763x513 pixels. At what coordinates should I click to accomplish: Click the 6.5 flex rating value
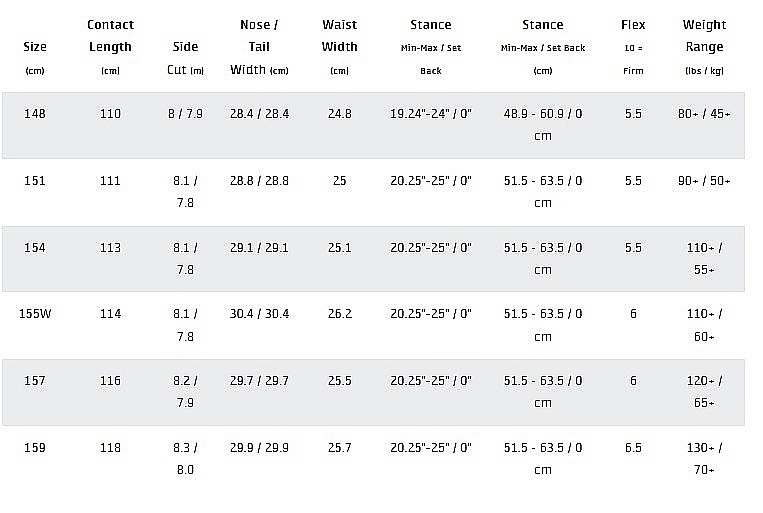pos(633,448)
